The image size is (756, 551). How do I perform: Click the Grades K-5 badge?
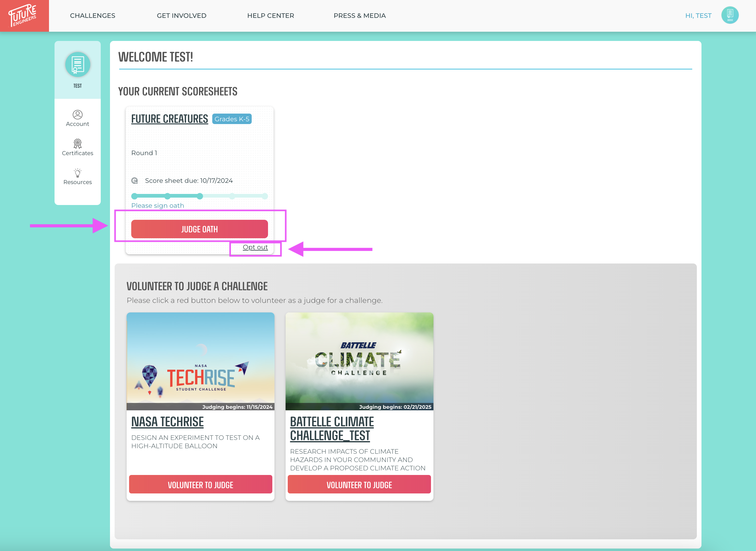click(x=232, y=119)
